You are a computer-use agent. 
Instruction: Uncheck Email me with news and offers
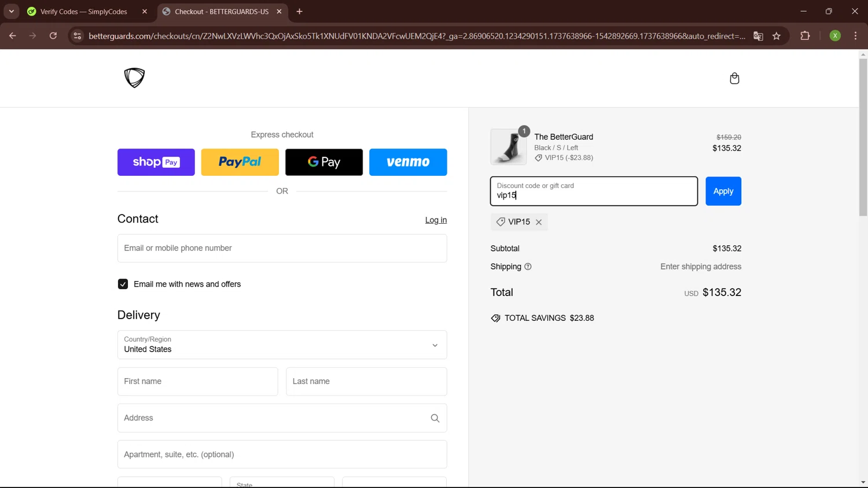click(x=123, y=284)
